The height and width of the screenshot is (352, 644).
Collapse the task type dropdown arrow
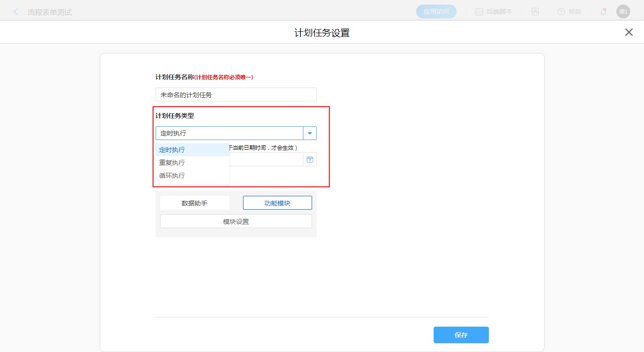click(x=310, y=133)
